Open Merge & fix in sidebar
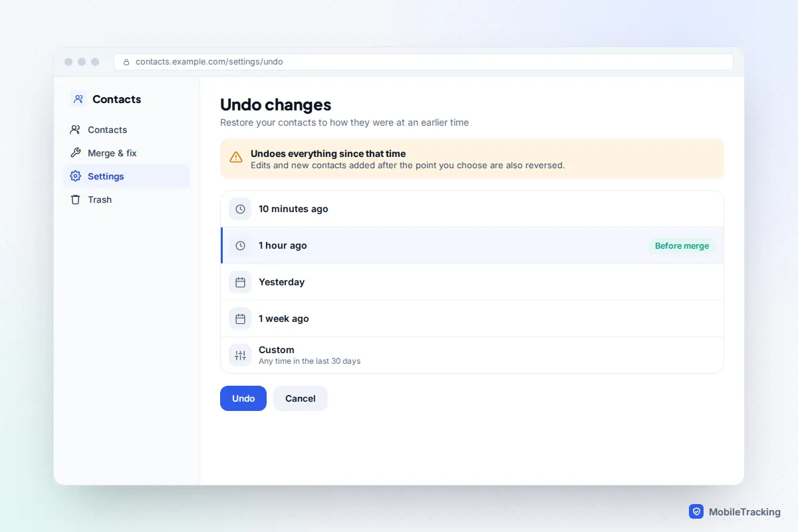 tap(126, 153)
